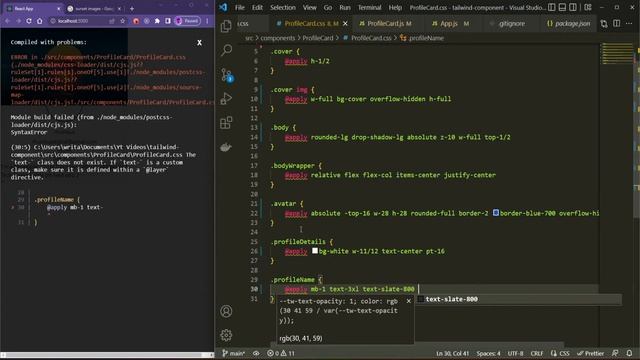Click the browser Forward arrow
This screenshot has width=640, height=360.
[x=18, y=21]
